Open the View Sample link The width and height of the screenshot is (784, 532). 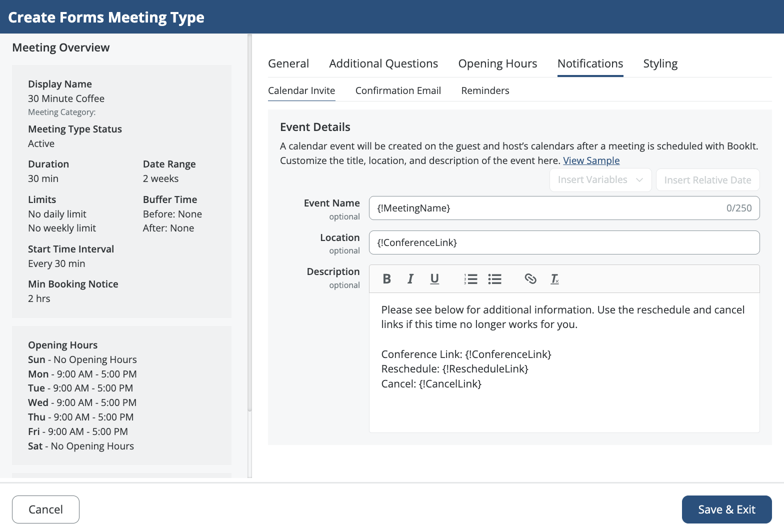(x=591, y=160)
